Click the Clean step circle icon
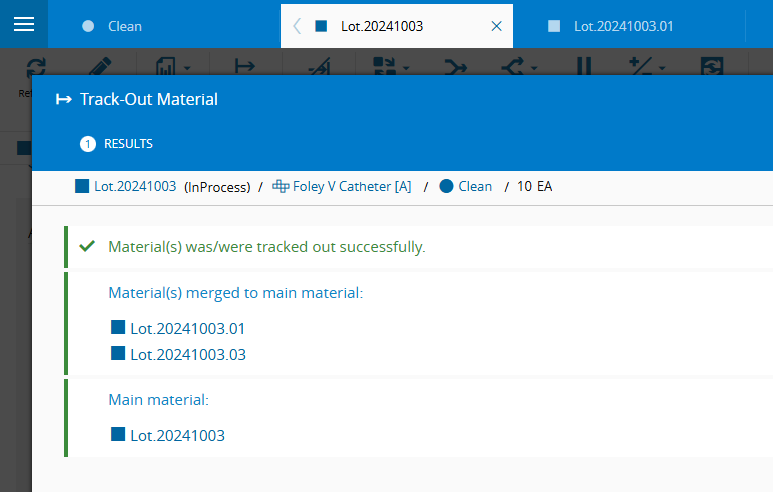Image resolution: width=773 pixels, height=492 pixels. (446, 186)
